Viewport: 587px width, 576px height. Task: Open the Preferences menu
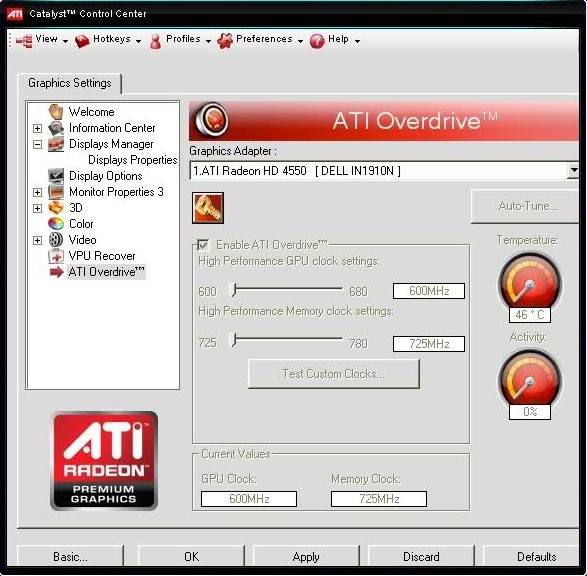260,40
